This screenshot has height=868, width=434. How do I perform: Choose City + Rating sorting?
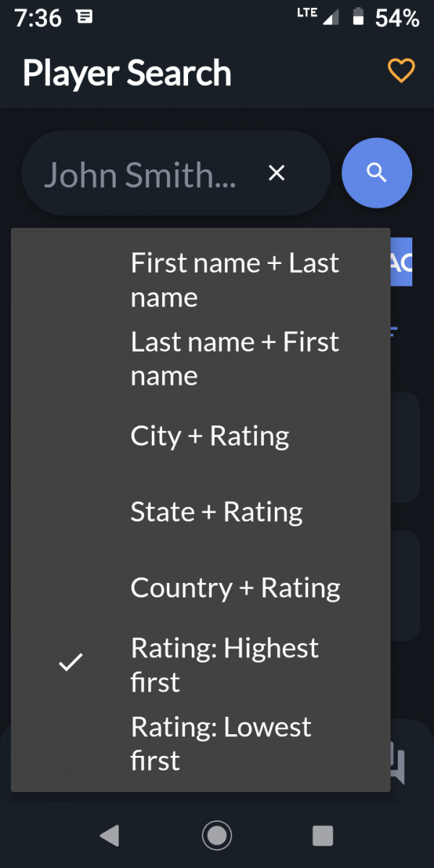tap(201, 435)
